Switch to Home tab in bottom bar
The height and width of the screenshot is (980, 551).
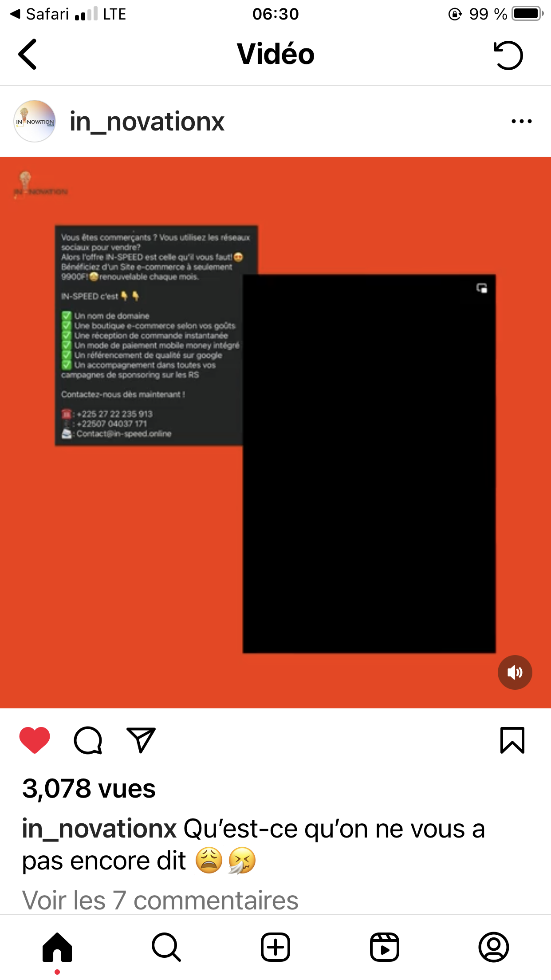(57, 947)
